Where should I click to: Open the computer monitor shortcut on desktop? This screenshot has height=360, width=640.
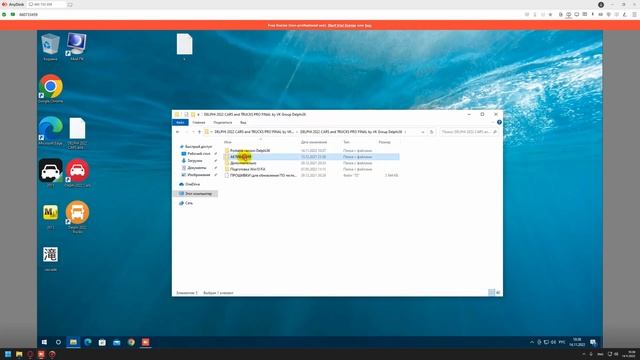click(76, 45)
